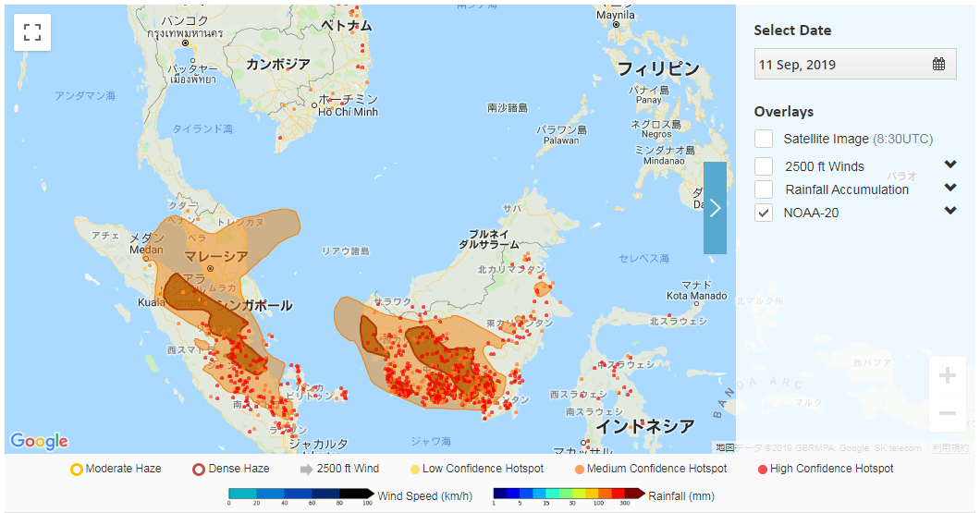Expand the 2500 ft Winds options chevron

[x=950, y=165]
